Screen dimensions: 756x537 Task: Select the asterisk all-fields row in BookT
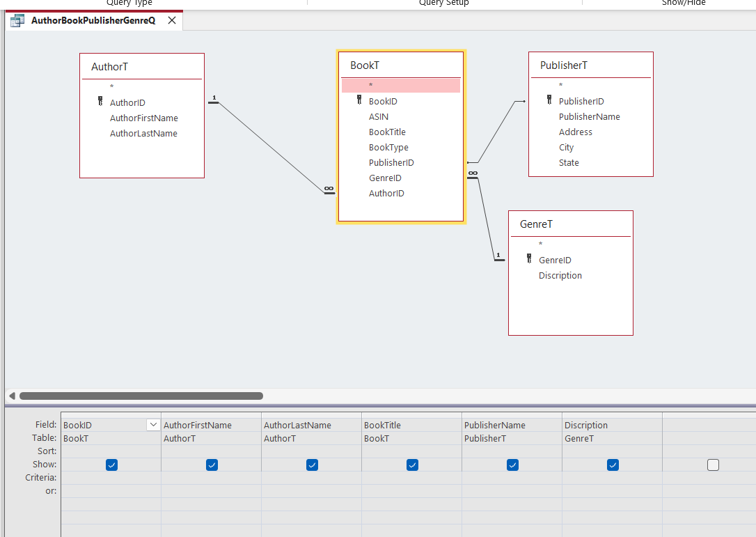point(400,86)
